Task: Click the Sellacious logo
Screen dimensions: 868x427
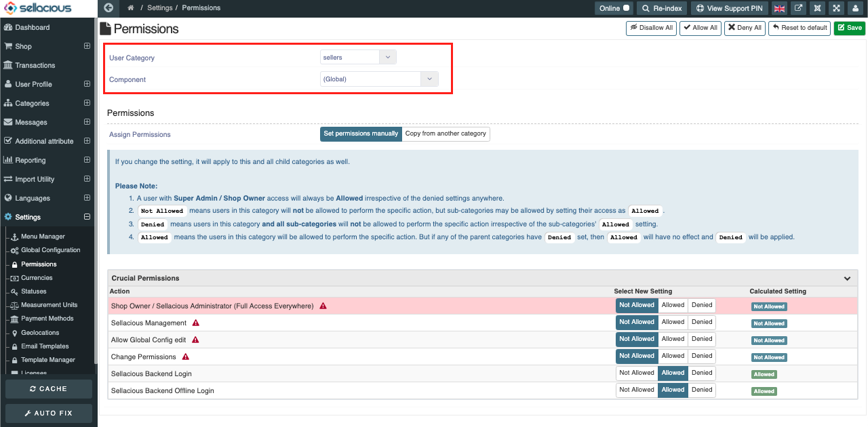Action: (x=37, y=8)
